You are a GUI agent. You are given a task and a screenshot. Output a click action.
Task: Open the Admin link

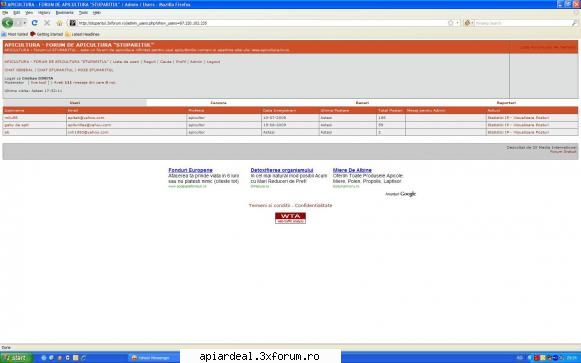[x=196, y=62]
